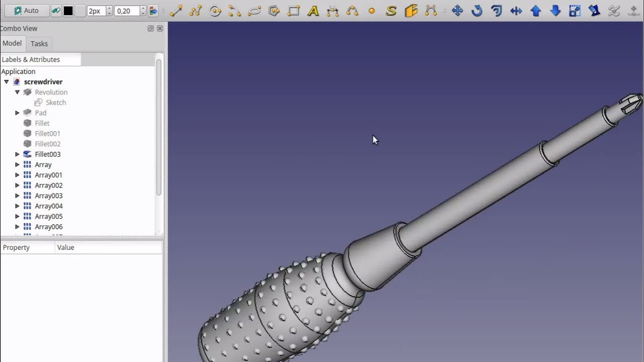Expand the Array006 tree node

click(x=17, y=227)
